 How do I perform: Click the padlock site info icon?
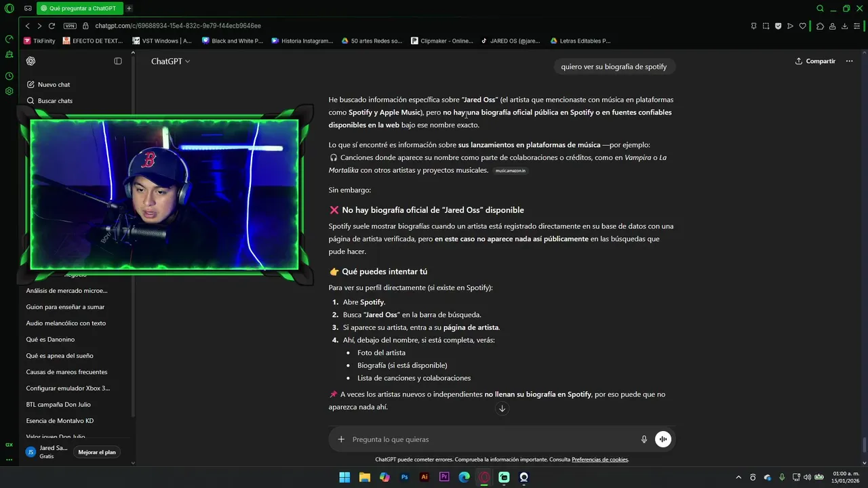86,26
